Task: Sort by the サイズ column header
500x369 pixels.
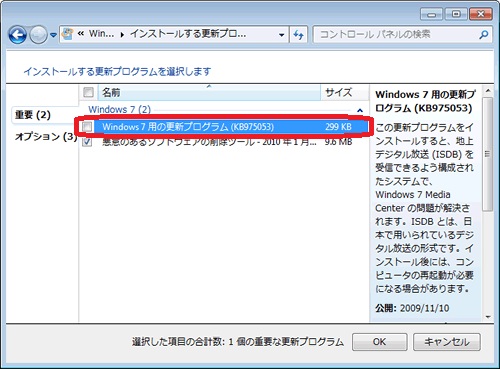Action: (x=345, y=92)
